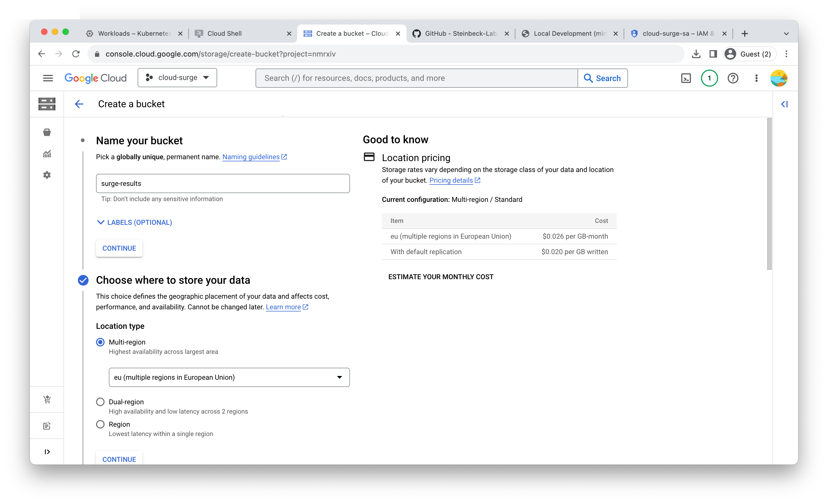Screen dimensions: 828x504
Task: Open notifications badge showing 1
Action: 709,78
